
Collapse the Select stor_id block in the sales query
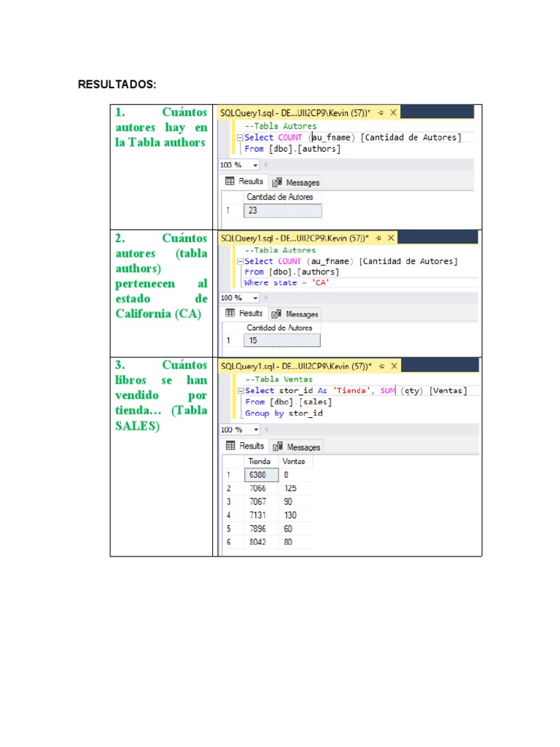[241, 390]
